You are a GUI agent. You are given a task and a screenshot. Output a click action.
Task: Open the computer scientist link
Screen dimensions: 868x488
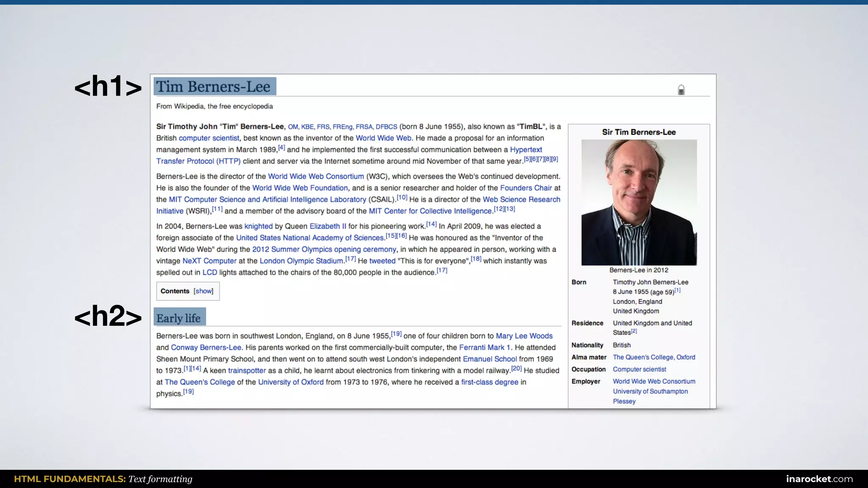[x=209, y=138]
